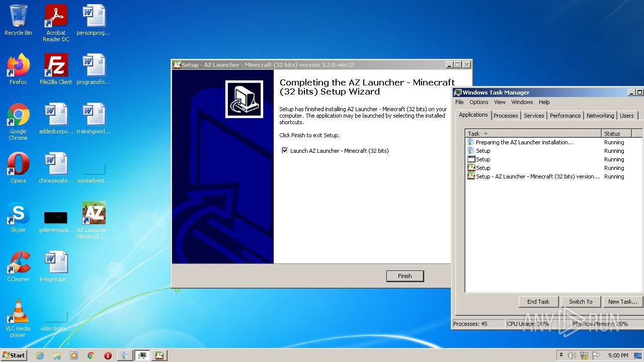Click End Task button

(538, 302)
